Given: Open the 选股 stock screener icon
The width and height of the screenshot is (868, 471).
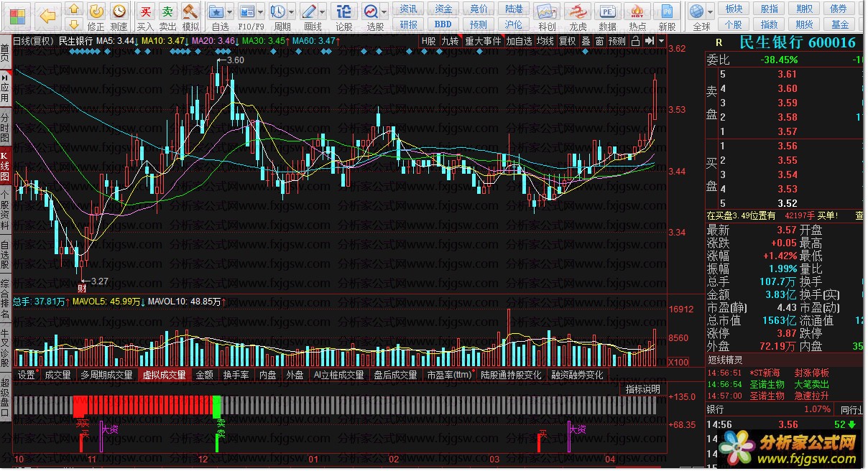Looking at the screenshot, I should pos(371,12).
